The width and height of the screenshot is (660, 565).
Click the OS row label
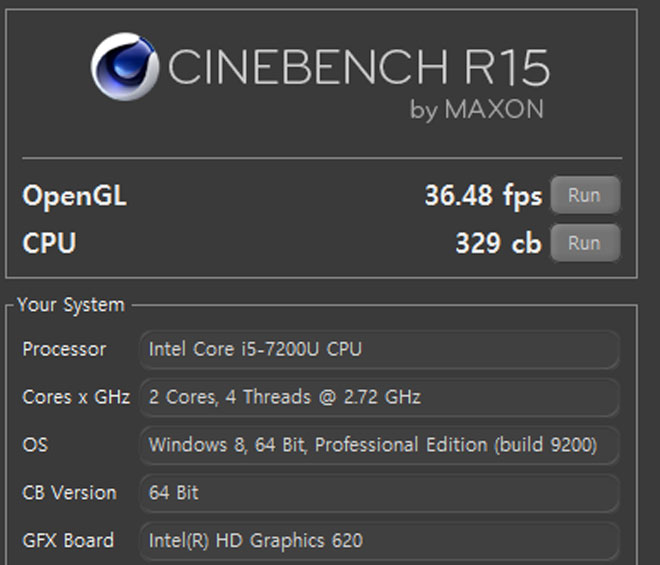tap(35, 445)
